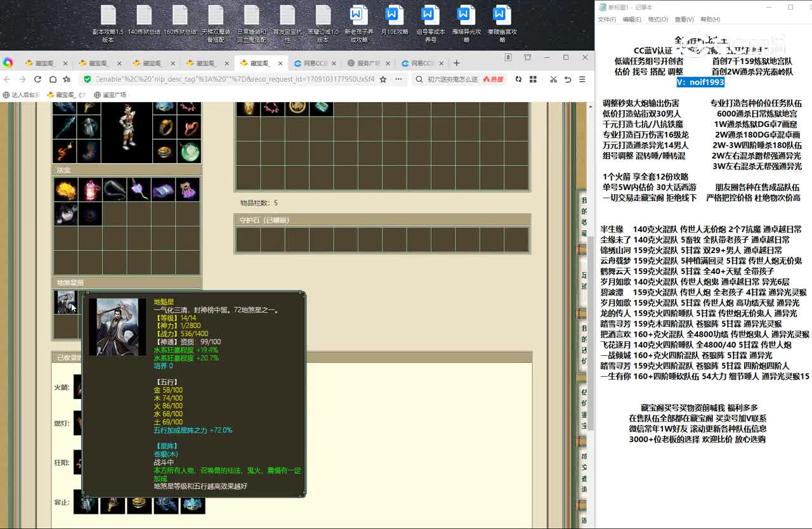Click the highlighted V：noif1993 text in Notepad
The height and width of the screenshot is (529, 812).
pyautogui.click(x=700, y=82)
